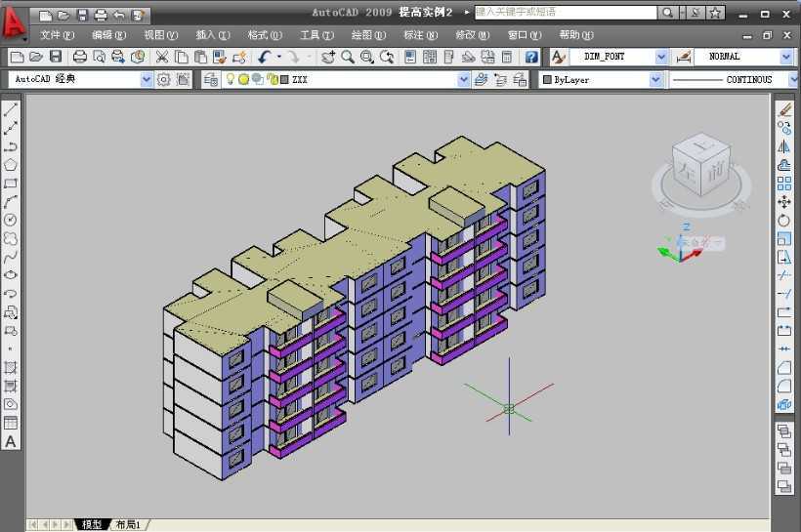
Task: Toggle the Properties palette
Action: [410, 57]
